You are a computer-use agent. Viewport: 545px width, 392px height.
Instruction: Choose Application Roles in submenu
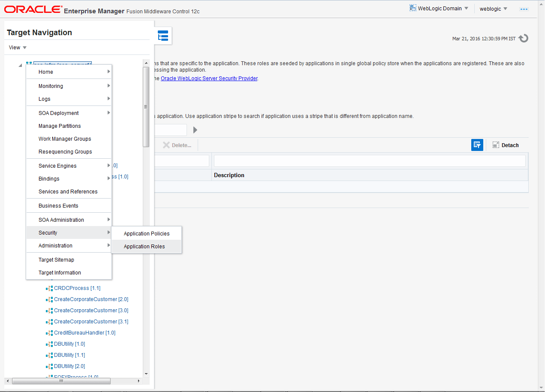147,247
